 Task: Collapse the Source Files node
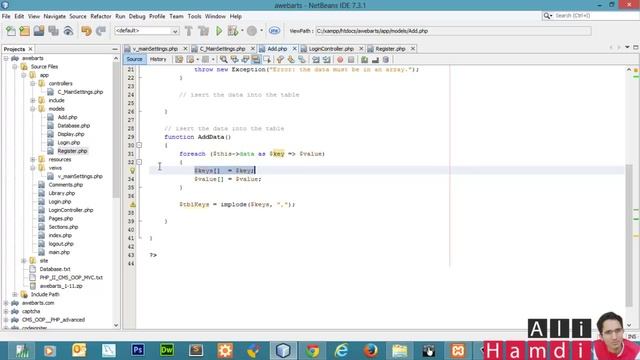point(15,67)
